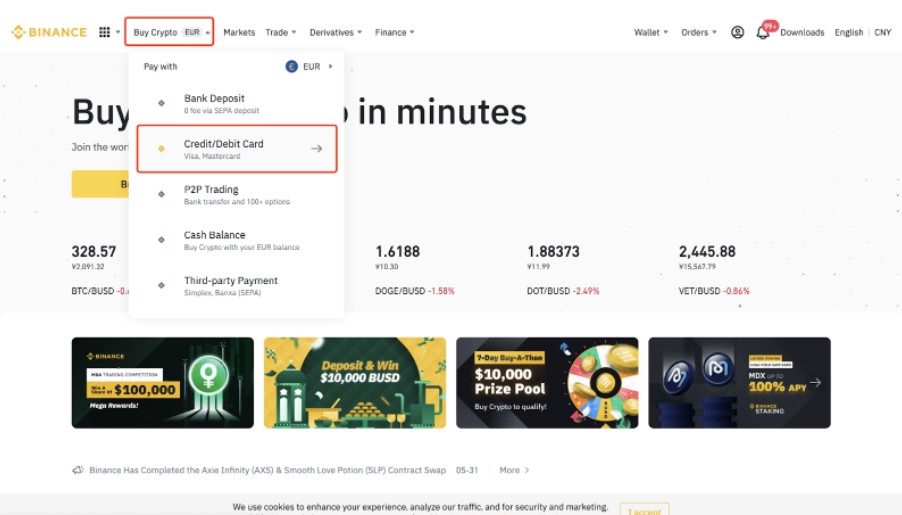Expand arrow next to apps grid
The width and height of the screenshot is (902, 515).
click(x=118, y=32)
